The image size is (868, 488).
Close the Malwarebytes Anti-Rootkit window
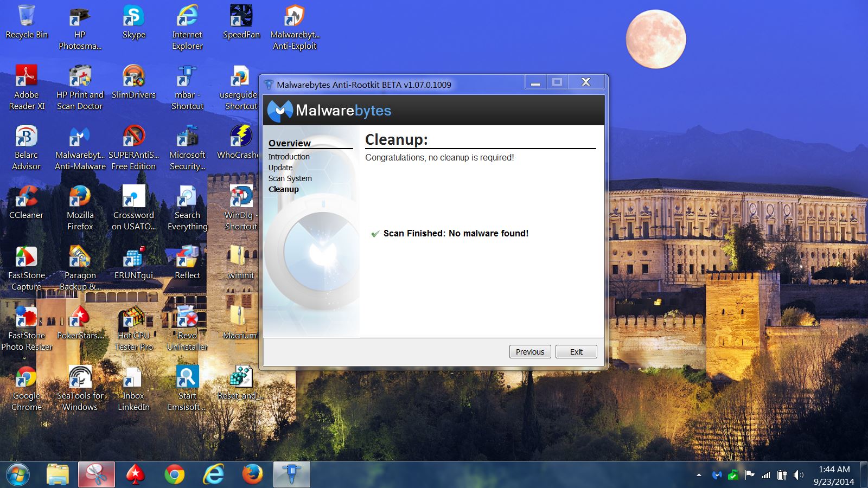(586, 82)
